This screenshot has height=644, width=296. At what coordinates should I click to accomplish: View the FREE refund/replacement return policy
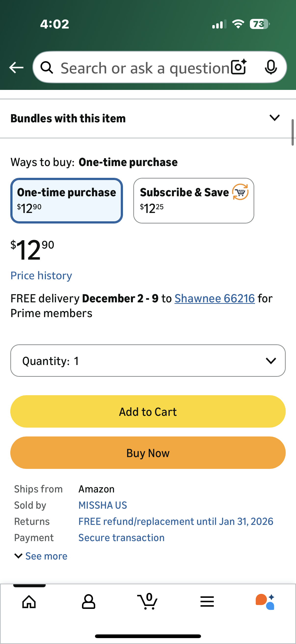click(x=175, y=521)
